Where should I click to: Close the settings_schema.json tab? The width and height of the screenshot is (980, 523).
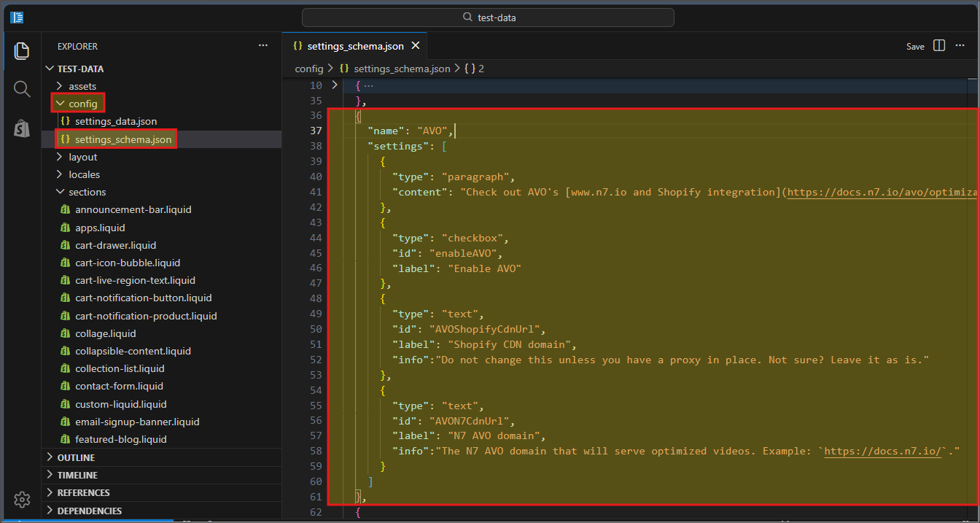tap(416, 45)
